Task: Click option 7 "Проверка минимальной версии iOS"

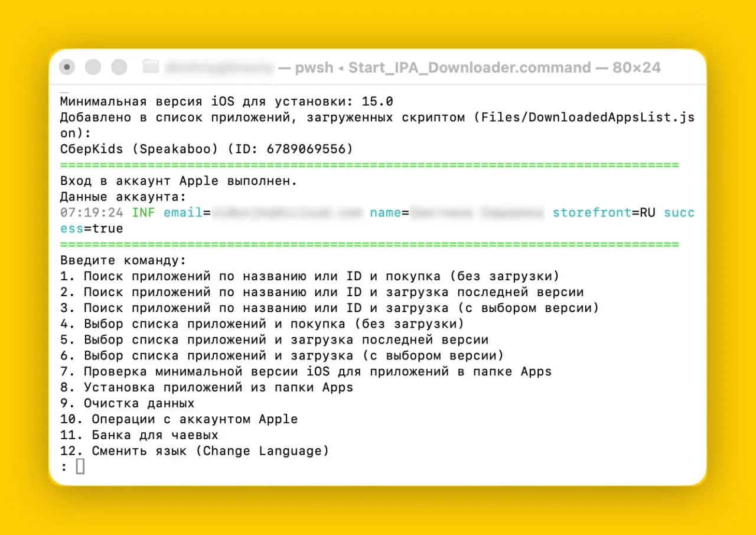Action: coord(306,372)
